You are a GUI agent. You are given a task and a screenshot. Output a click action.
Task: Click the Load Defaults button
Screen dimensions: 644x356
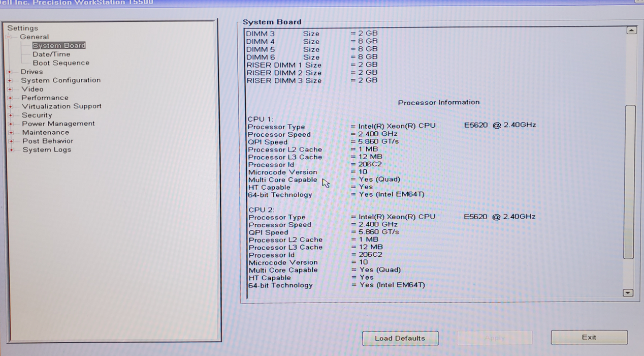[x=400, y=338]
